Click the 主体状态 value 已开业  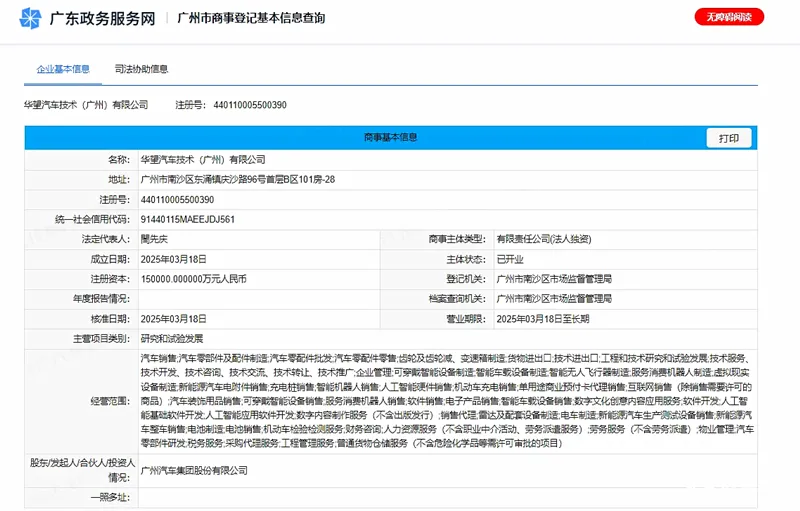(510, 259)
